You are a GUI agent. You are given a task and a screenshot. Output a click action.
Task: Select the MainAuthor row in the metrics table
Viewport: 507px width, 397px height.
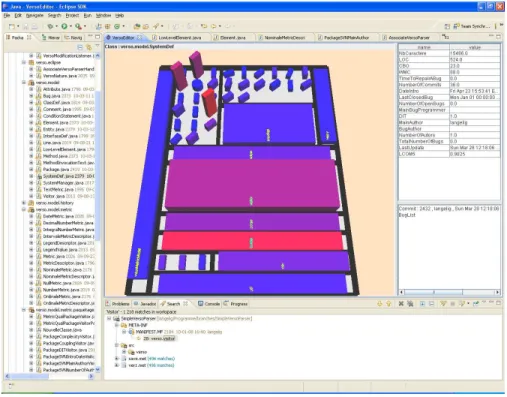[449, 122]
